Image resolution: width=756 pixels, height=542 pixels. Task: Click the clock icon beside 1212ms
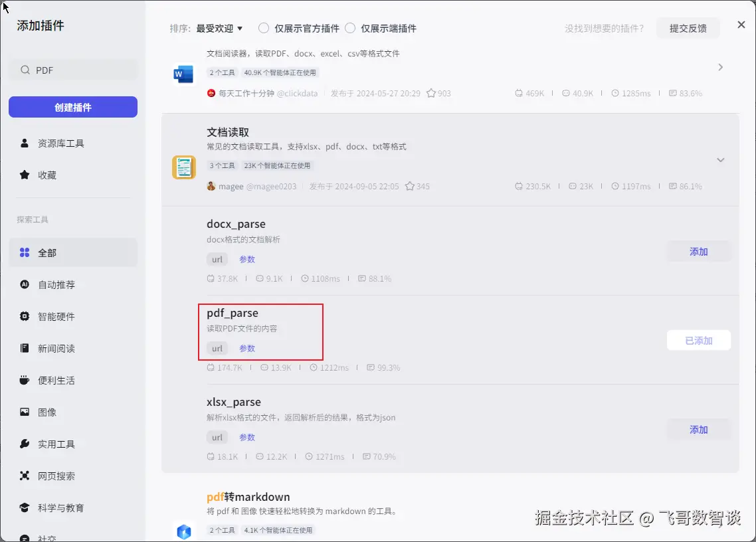tap(314, 367)
